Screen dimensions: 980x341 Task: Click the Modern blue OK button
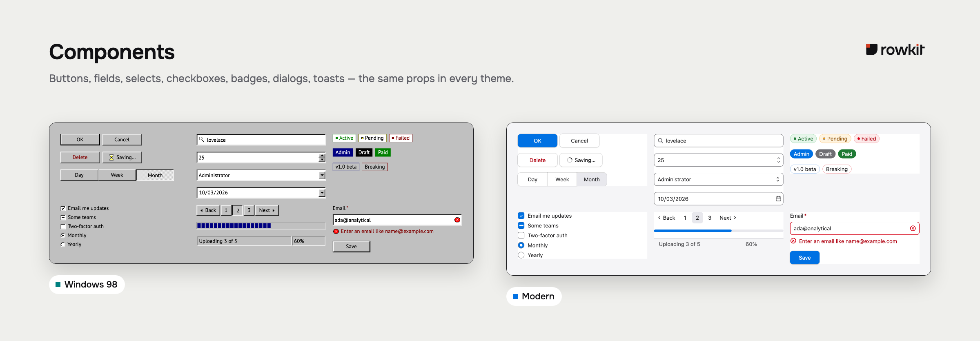[x=537, y=140]
